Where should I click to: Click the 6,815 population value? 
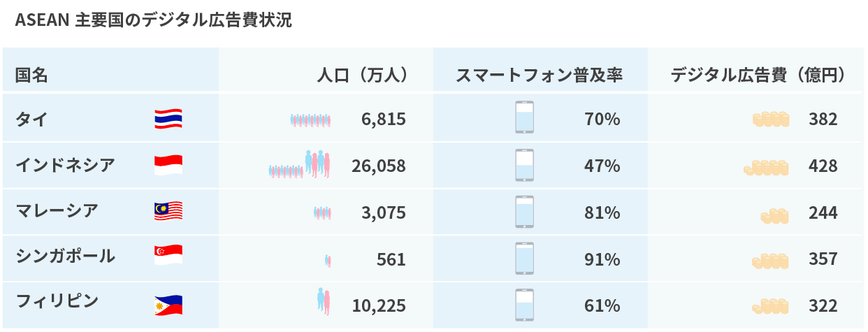(x=383, y=120)
